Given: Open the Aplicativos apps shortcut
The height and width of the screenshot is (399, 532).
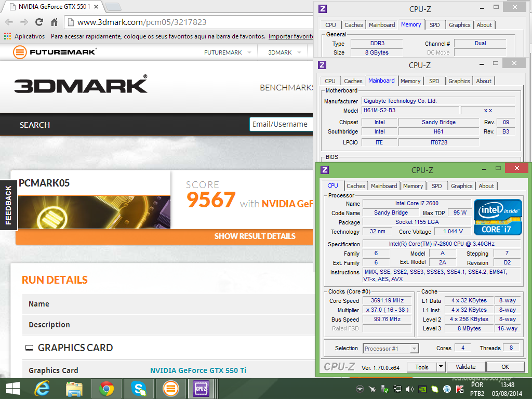Looking at the screenshot, I should pyautogui.click(x=24, y=36).
